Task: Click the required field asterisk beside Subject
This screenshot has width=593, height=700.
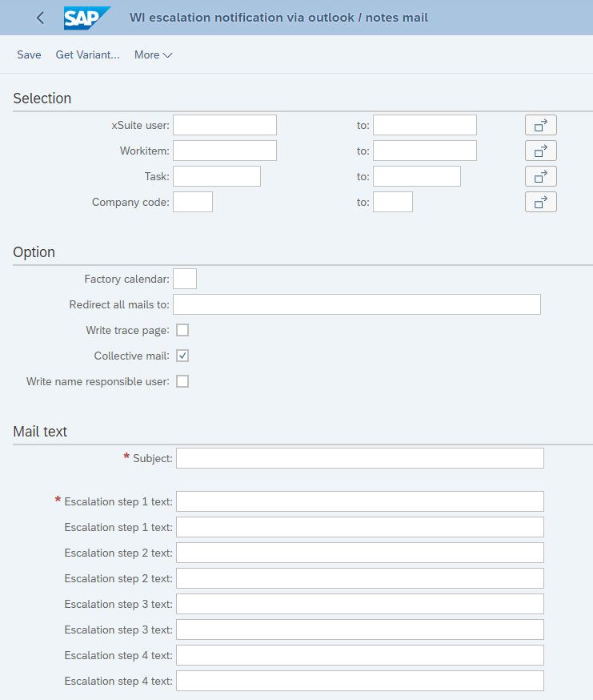Action: point(126,457)
